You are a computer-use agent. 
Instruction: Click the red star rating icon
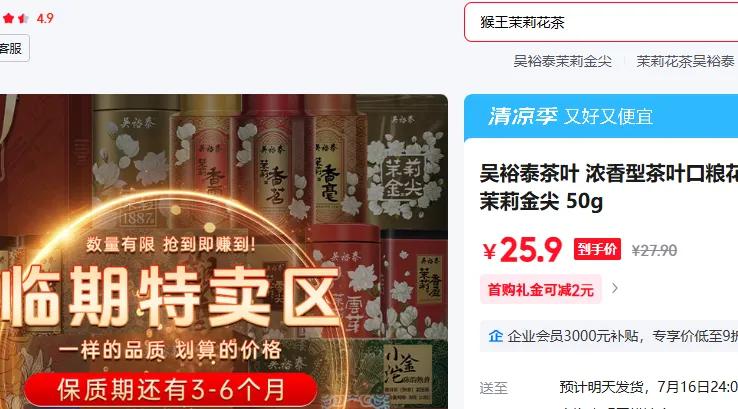[x=16, y=18]
